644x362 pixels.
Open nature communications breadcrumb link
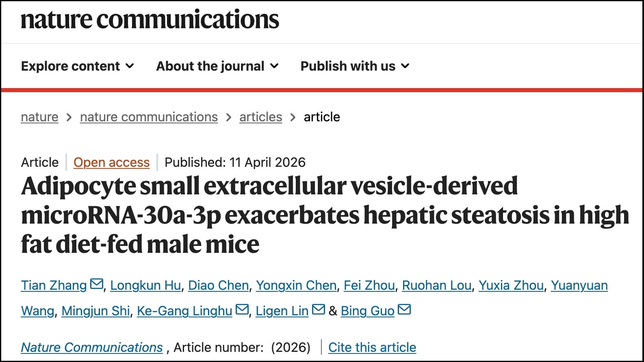coord(149,117)
